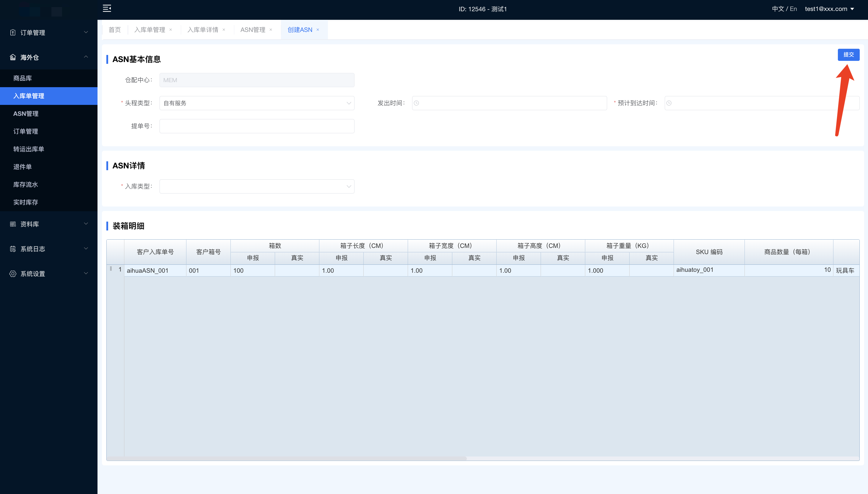Close the 创建ASN tab
868x494 pixels.
[318, 30]
